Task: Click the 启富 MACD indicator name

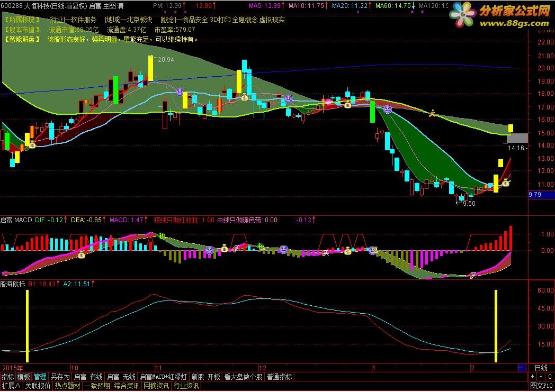Action: [16, 220]
